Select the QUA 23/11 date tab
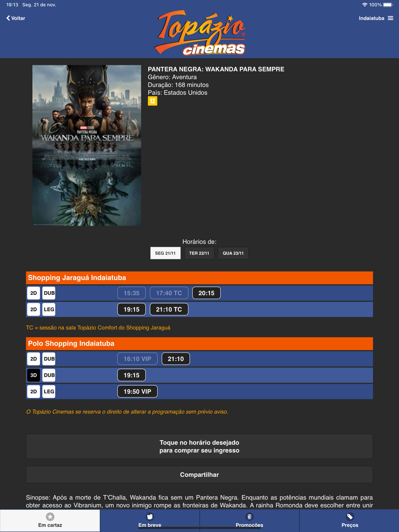 point(233,253)
